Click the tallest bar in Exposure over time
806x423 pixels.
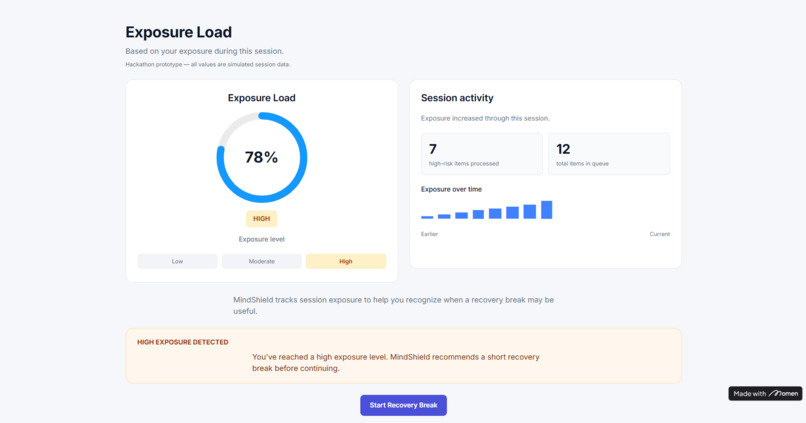[x=546, y=210]
